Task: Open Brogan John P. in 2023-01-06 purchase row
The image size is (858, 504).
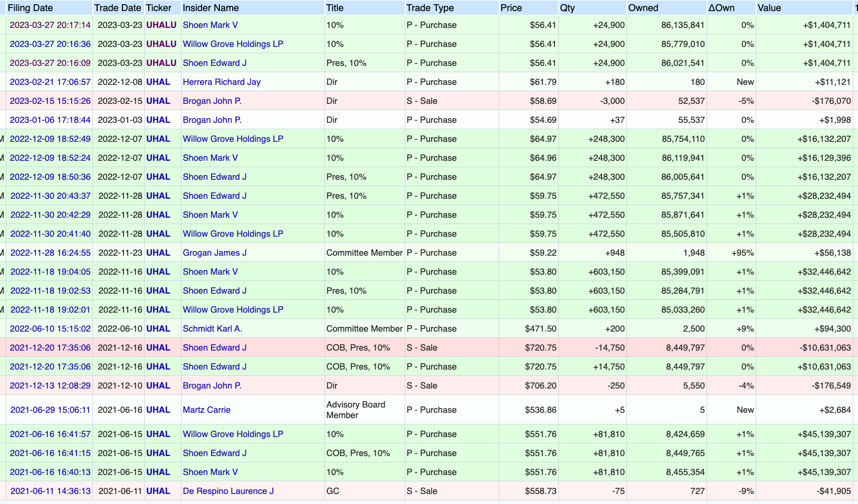Action: (x=212, y=120)
